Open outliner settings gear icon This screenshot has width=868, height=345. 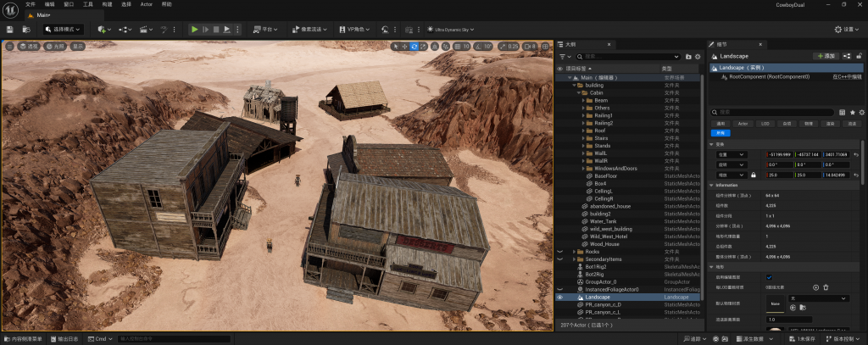tap(698, 56)
